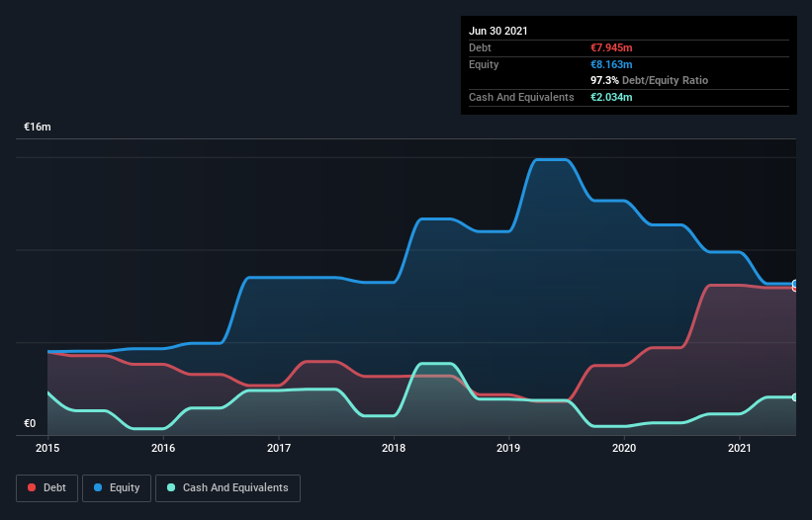Click the 2015 x-axis label

click(47, 448)
